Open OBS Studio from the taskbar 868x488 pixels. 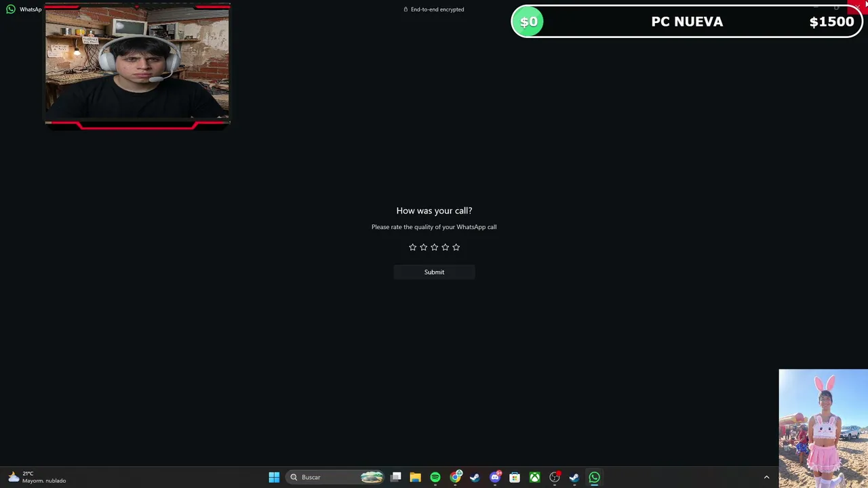point(555,477)
